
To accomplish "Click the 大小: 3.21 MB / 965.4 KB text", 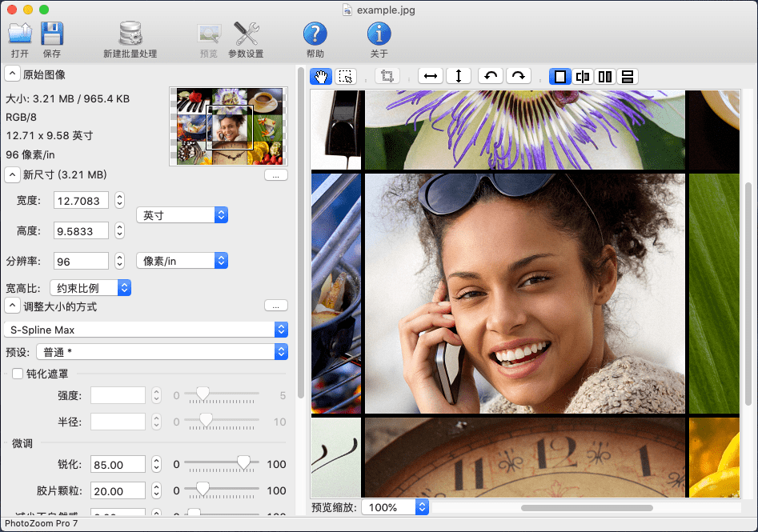I will [x=68, y=98].
